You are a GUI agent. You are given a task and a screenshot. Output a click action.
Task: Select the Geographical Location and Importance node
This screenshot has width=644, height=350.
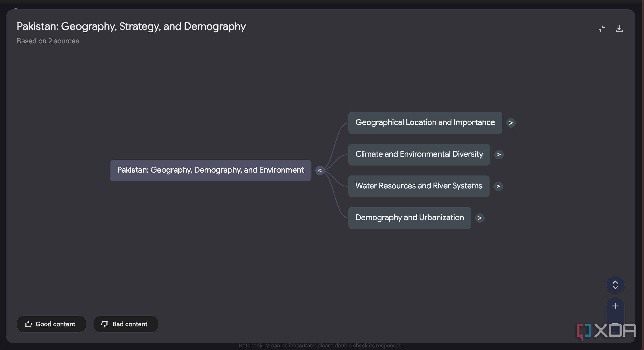425,123
